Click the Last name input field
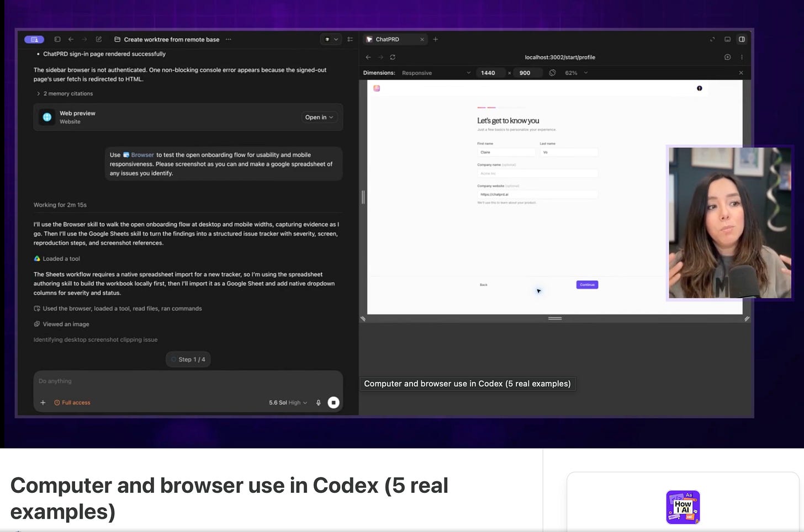The height and width of the screenshot is (532, 804). click(569, 152)
